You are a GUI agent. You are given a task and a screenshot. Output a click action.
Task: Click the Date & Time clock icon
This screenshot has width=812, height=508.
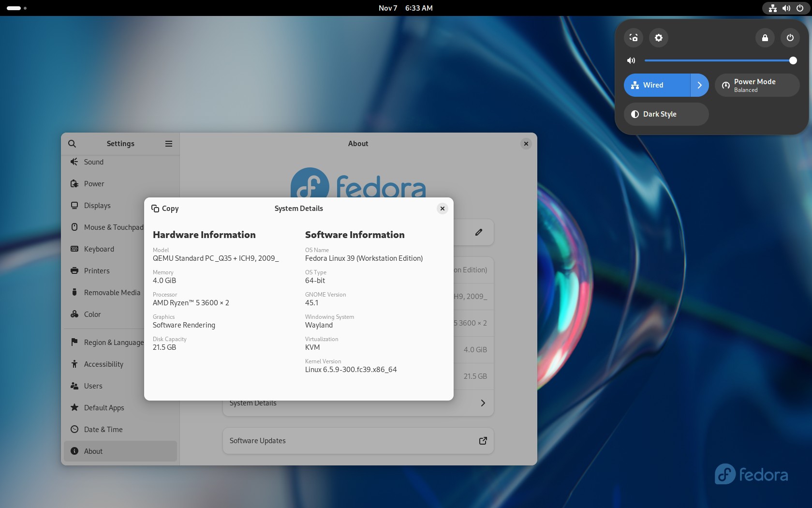click(74, 429)
